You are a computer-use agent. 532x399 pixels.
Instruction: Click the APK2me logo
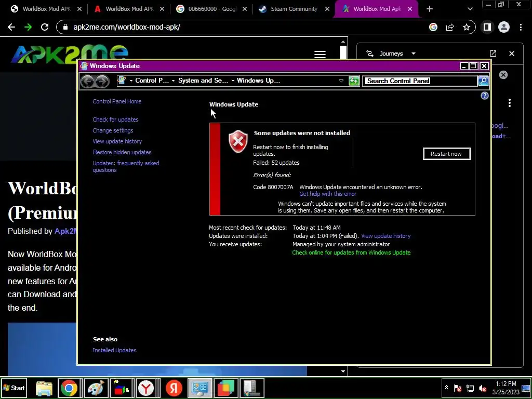pos(70,54)
